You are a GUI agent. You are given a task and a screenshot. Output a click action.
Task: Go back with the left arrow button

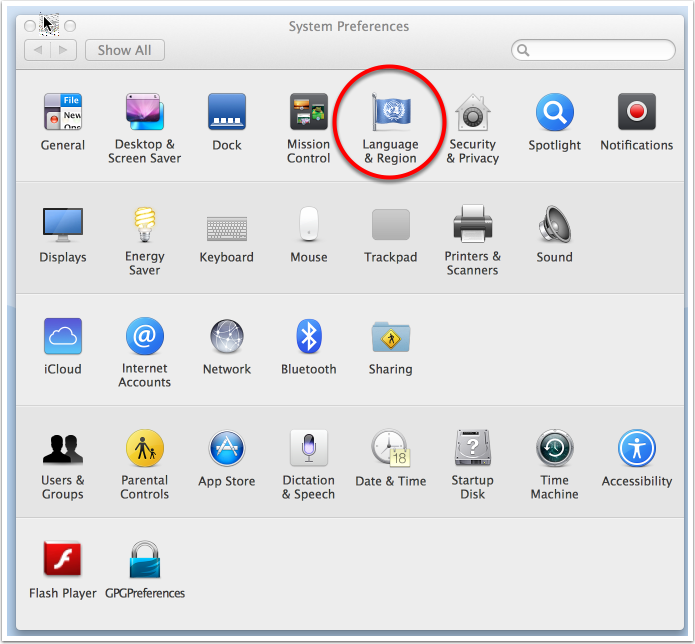point(38,50)
